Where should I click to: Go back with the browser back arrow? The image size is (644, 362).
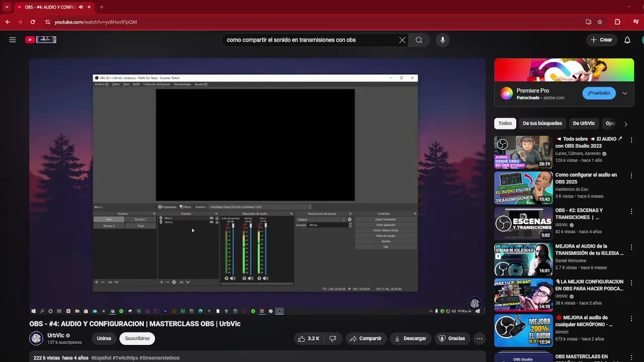[8, 22]
